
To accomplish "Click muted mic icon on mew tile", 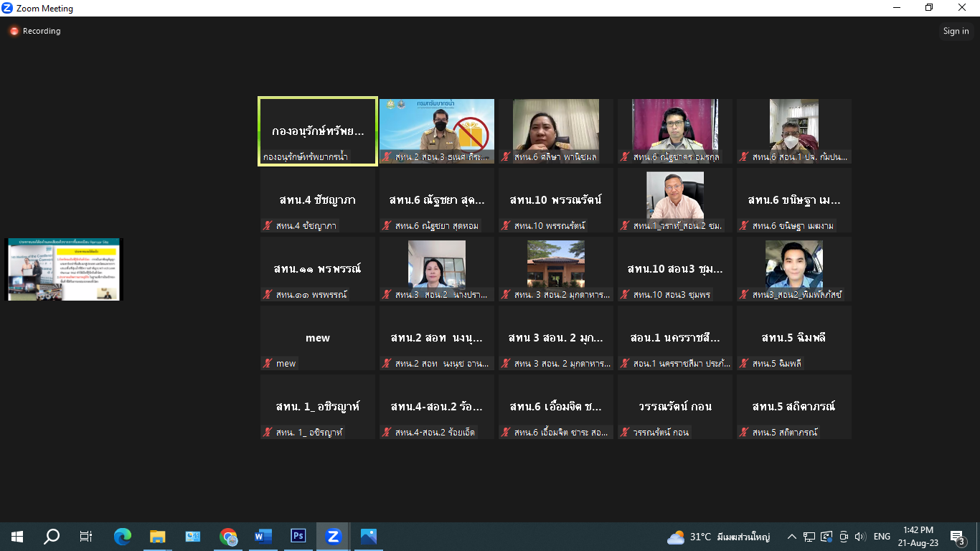I will pyautogui.click(x=268, y=364).
